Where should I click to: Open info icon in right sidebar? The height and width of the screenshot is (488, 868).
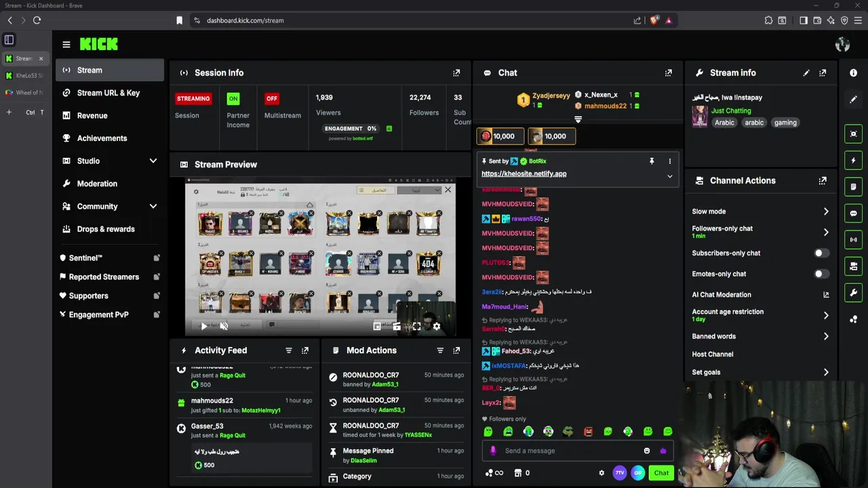(854, 73)
